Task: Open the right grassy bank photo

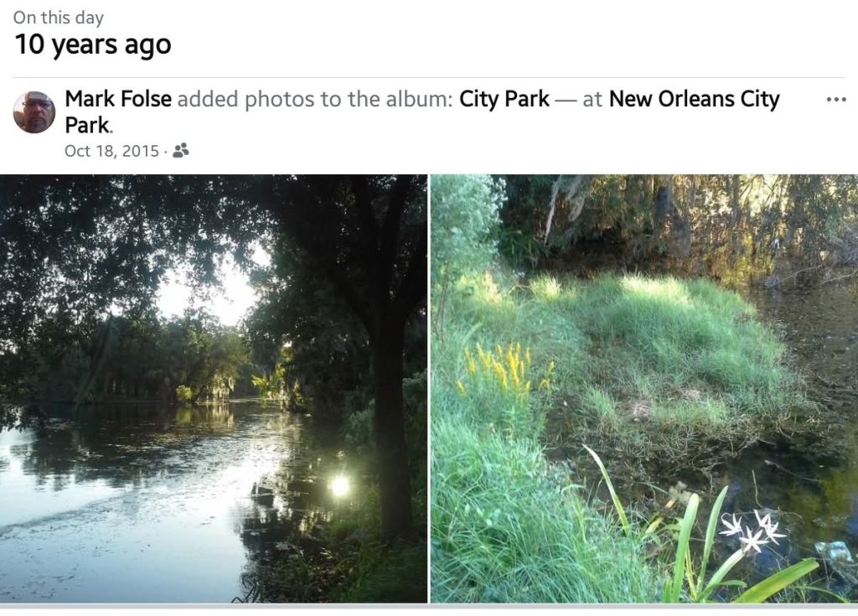Action: [x=643, y=388]
